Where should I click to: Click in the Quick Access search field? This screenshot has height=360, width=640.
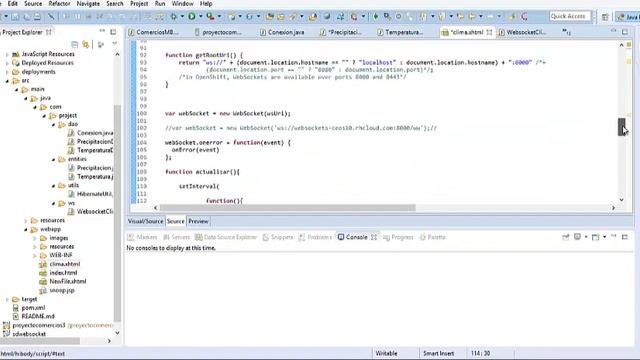pyautogui.click(x=570, y=16)
